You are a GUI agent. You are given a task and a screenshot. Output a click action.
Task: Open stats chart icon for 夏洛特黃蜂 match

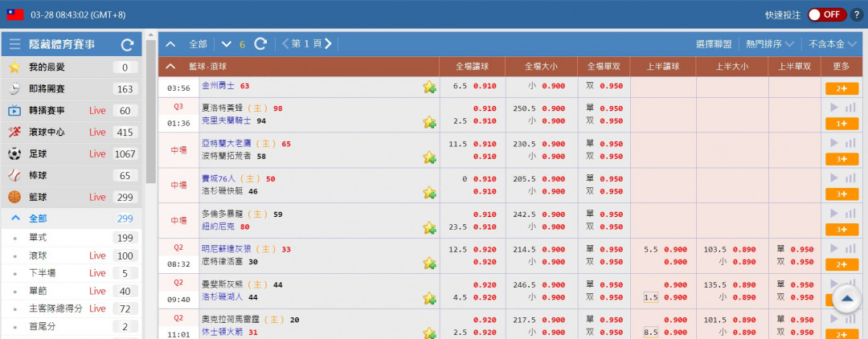(x=850, y=108)
